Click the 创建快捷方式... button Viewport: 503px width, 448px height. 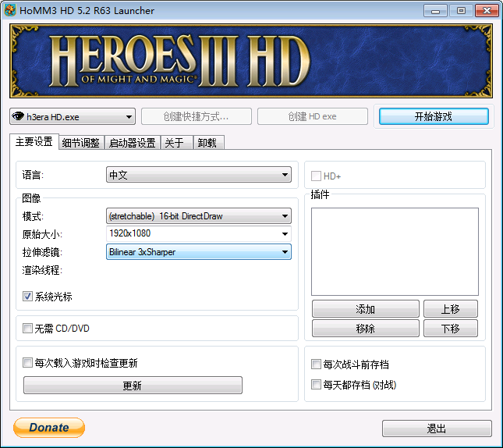tap(197, 116)
